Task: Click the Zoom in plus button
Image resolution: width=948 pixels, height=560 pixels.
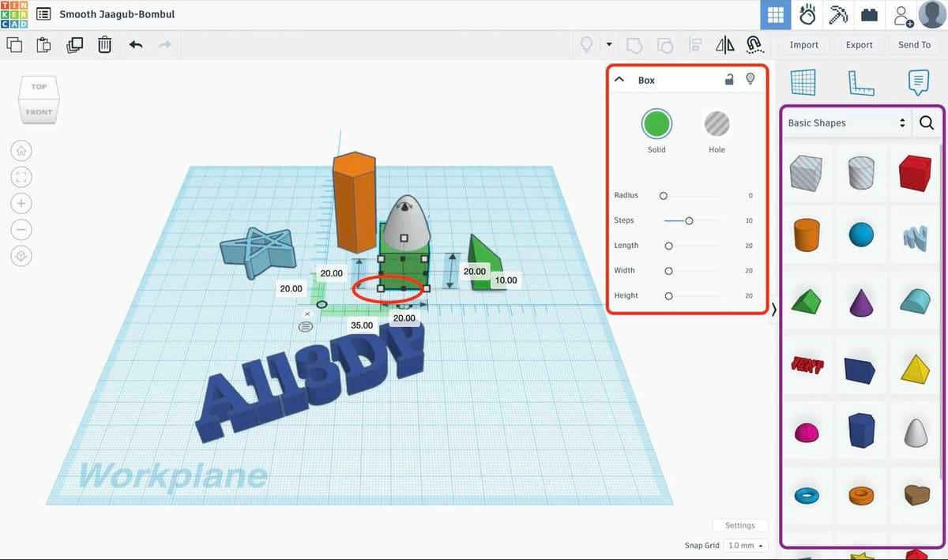Action: coord(21,204)
